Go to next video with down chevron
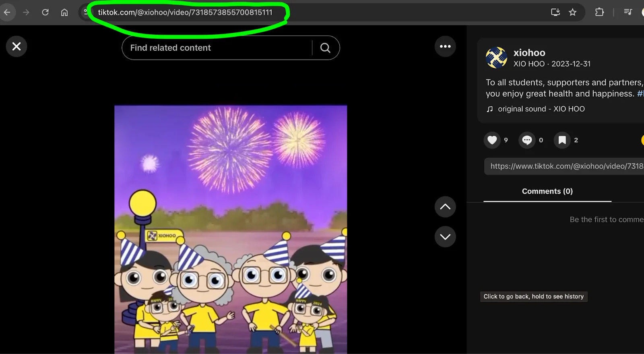The image size is (644, 354). point(445,237)
